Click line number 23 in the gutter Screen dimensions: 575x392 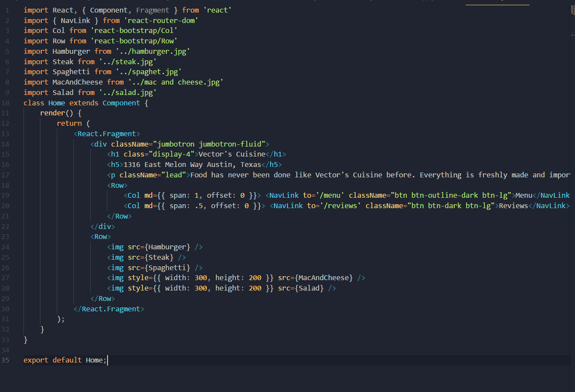coord(6,236)
